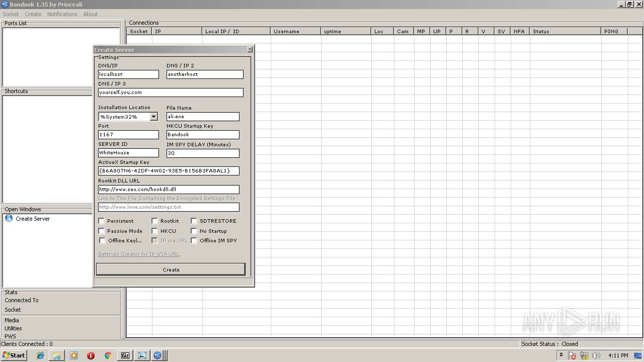Click the ActiveX Startup Key field
The image size is (644, 362).
[169, 171]
